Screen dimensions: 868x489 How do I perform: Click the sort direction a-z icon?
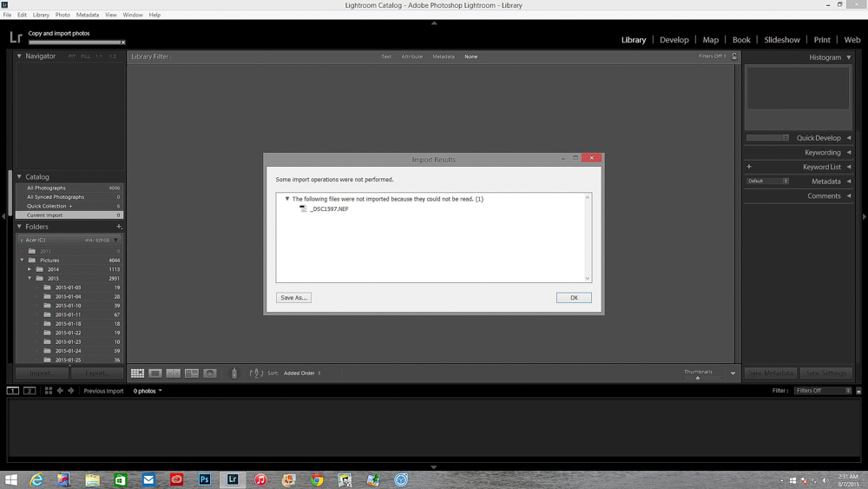pos(256,373)
